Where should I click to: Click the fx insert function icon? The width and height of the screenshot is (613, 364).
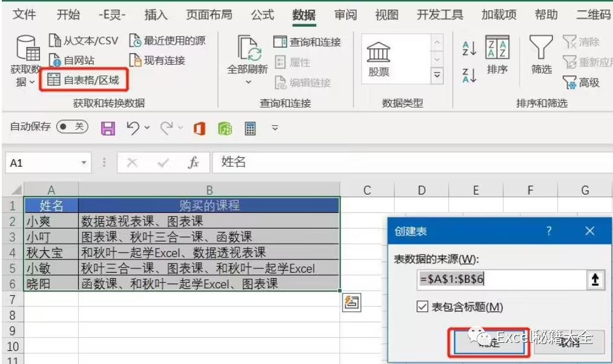(194, 163)
